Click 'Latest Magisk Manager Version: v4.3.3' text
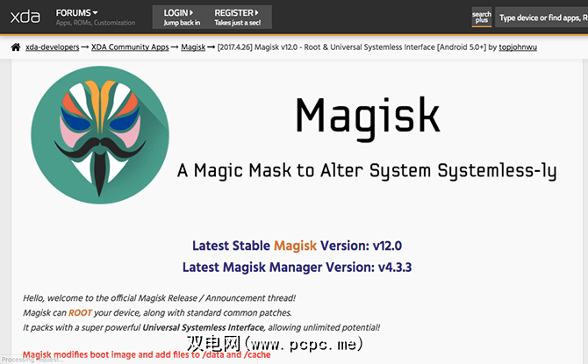This screenshot has height=364, width=588. point(297,268)
